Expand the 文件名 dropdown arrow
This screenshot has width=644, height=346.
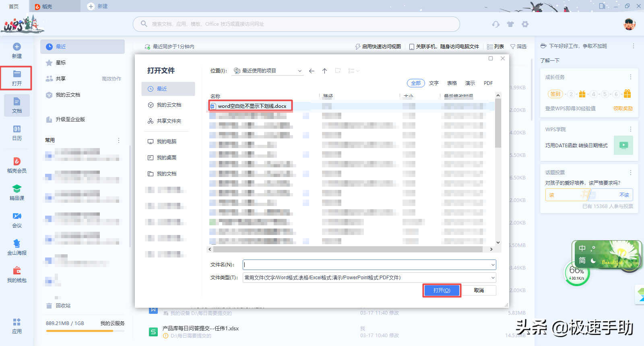click(x=493, y=265)
